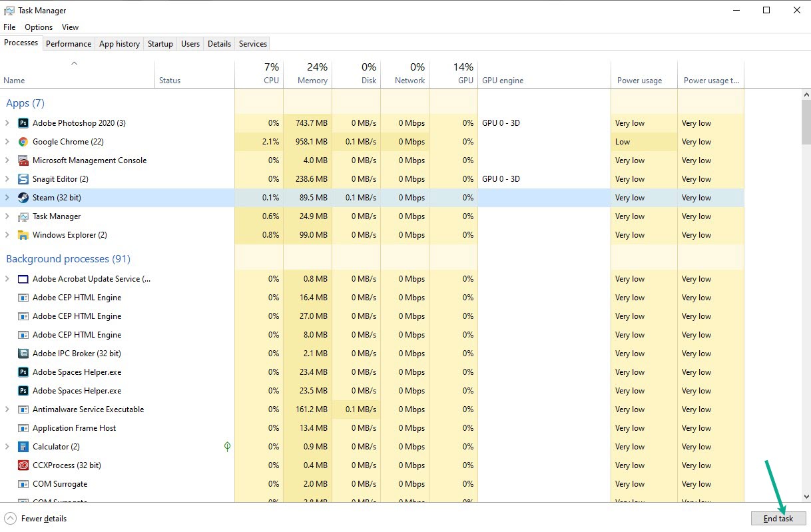Expand the Microsoft Management Console entry
Screen dimensions: 811x532
(7, 160)
